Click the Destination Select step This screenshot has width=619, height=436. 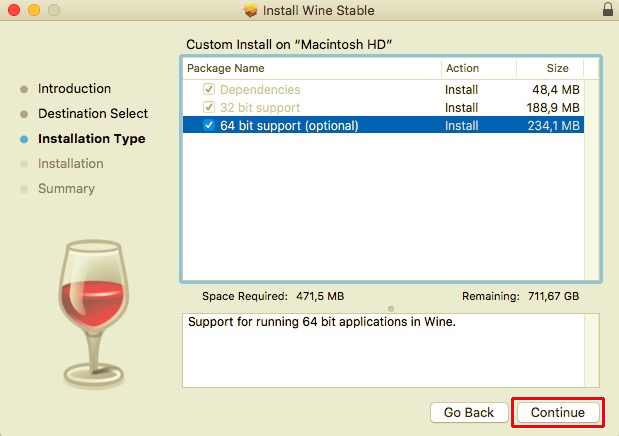tap(93, 113)
